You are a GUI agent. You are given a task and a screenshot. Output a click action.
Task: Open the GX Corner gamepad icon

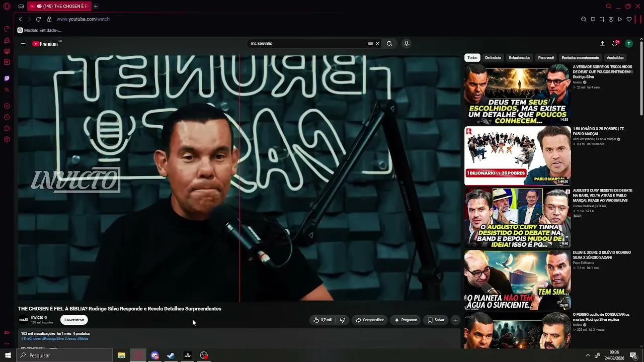[x=21, y=7]
